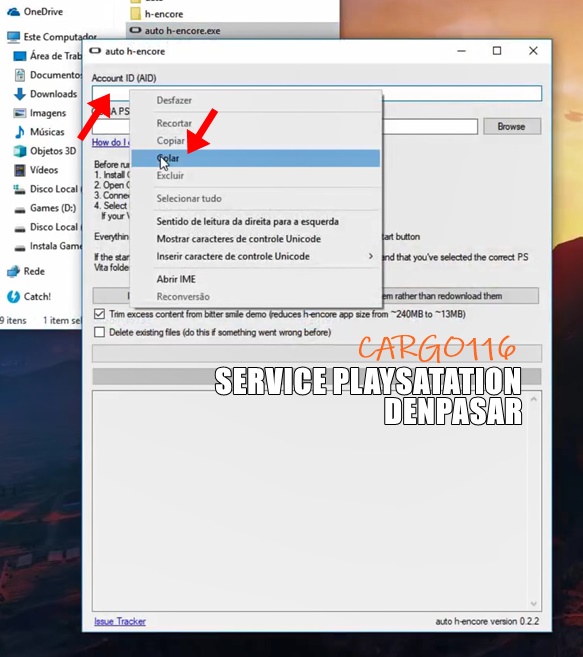The image size is (583, 657).
Task: Open the Issue Tracker link
Action: click(120, 621)
